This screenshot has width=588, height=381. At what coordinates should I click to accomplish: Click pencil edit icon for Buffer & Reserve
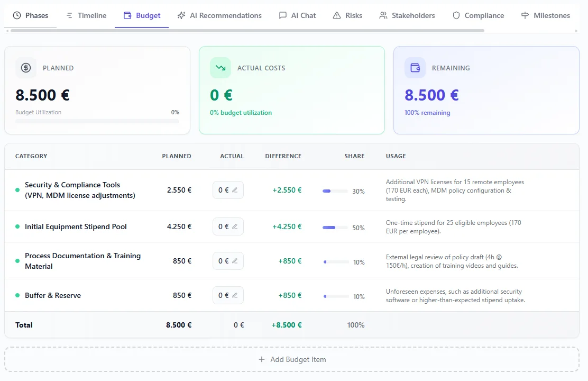[x=235, y=295]
